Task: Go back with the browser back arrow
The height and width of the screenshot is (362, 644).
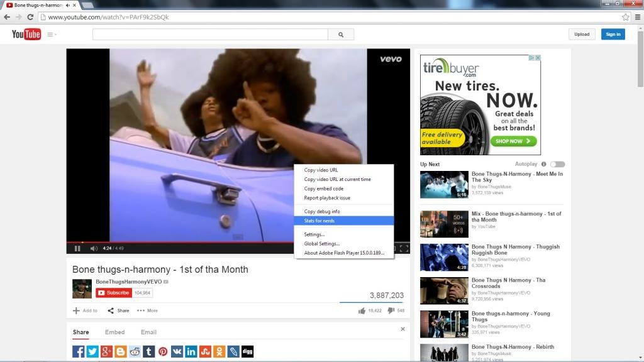Action: (7, 17)
